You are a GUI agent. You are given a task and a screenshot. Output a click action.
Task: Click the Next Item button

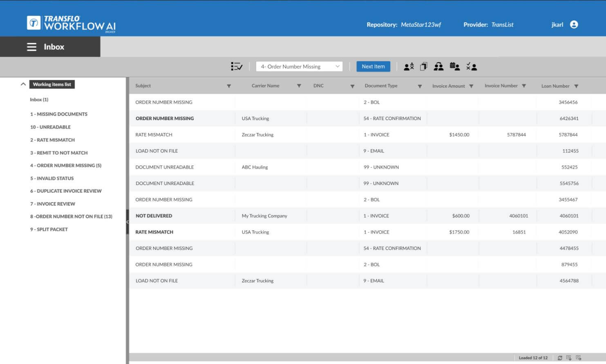click(373, 67)
